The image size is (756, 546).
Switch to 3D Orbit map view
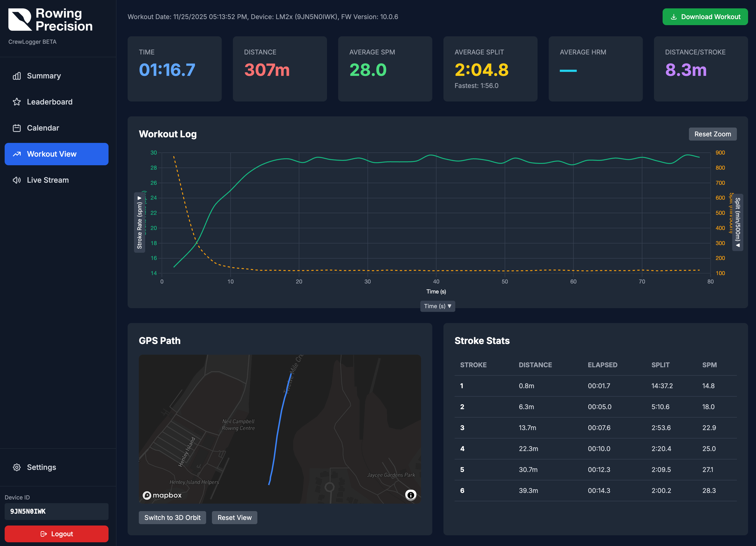172,518
